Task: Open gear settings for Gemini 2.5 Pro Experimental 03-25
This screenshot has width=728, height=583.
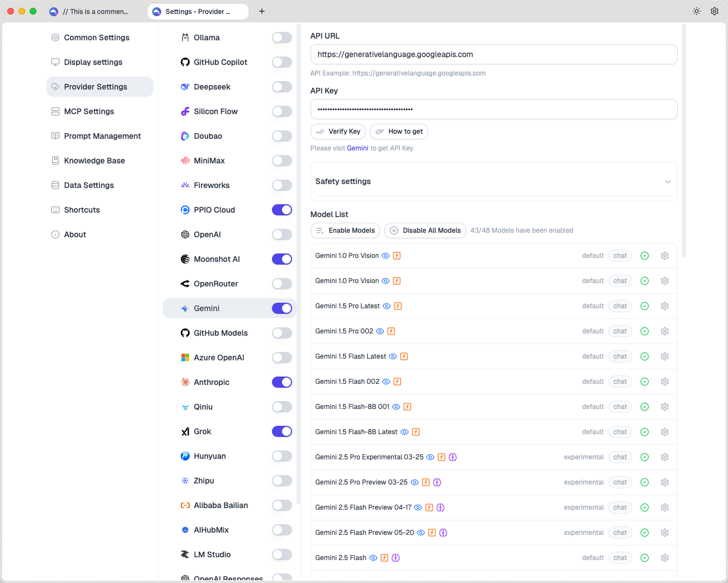Action: pos(665,457)
